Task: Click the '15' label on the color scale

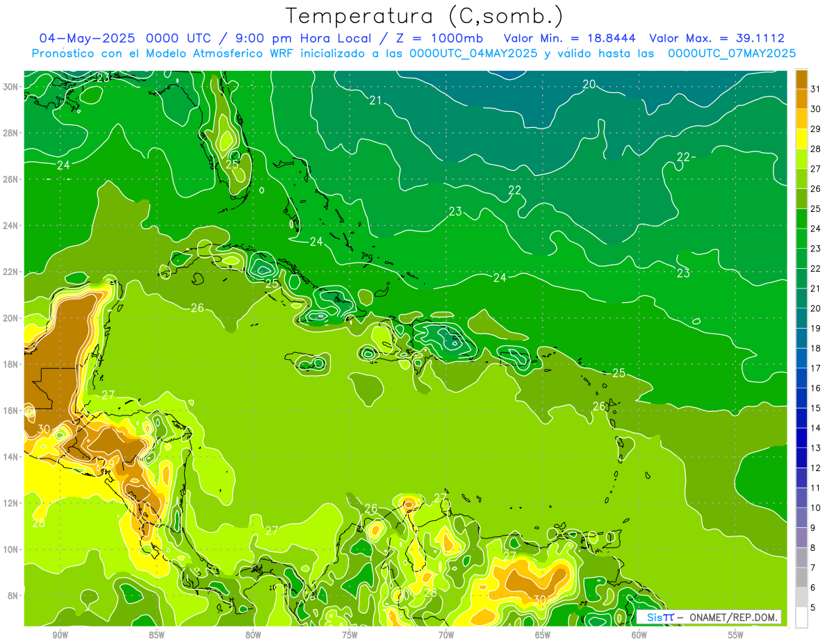Action: [816, 408]
